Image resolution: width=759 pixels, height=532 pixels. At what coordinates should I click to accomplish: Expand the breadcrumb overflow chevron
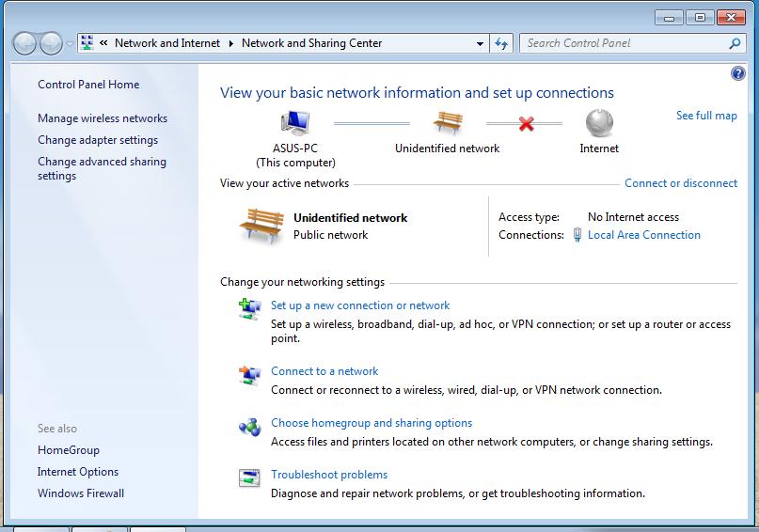pos(103,43)
